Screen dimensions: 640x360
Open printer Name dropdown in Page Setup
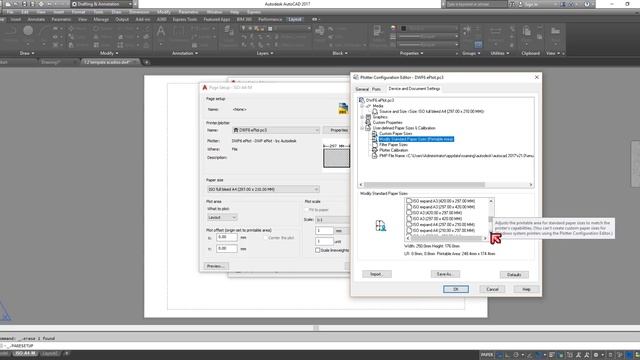point(275,130)
